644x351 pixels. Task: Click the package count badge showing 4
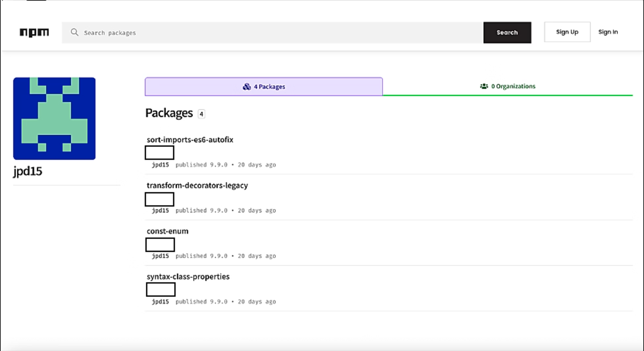pyautogui.click(x=201, y=114)
